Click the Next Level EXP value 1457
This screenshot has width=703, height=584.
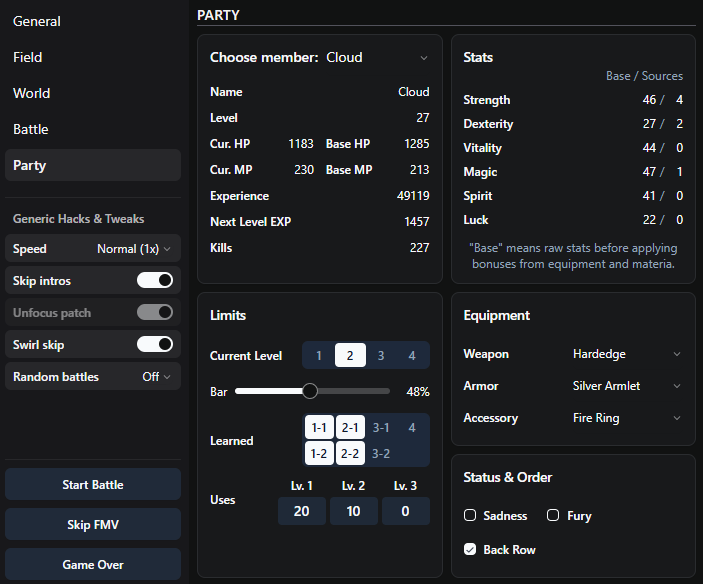pyautogui.click(x=417, y=222)
